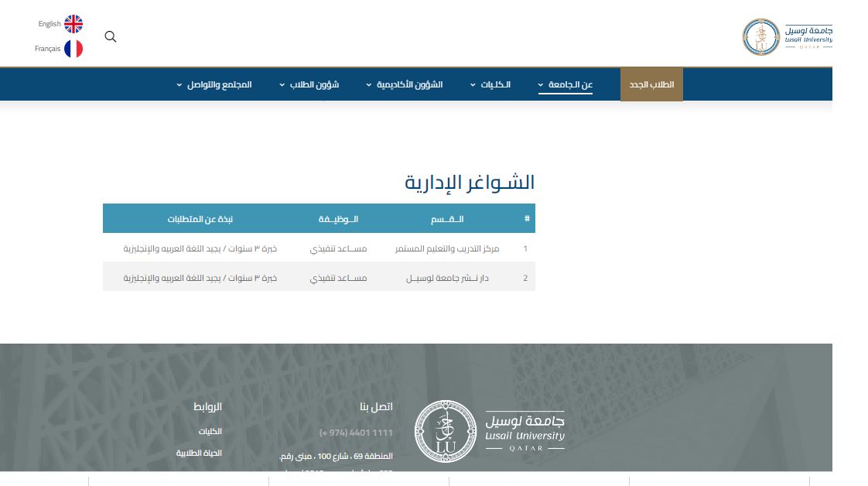Open the المجتمع والتواصل menu
The height and width of the screenshot is (486, 868).
click(220, 84)
